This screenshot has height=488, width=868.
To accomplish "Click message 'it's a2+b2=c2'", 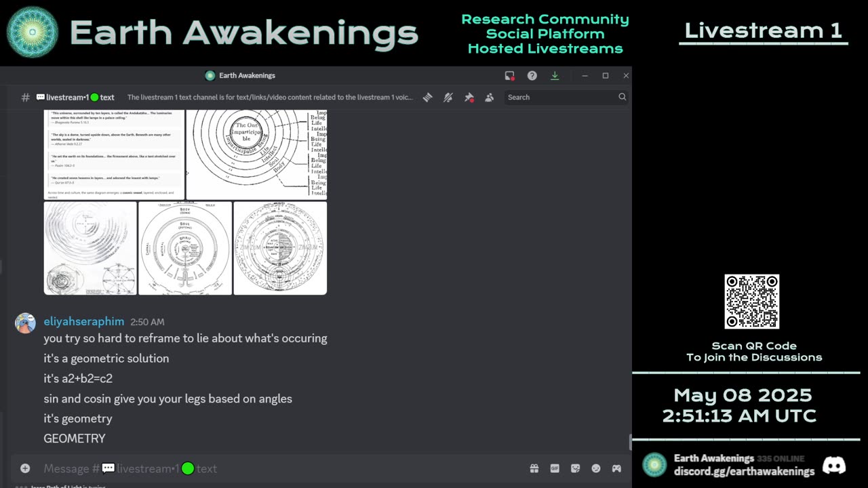I will (x=78, y=378).
